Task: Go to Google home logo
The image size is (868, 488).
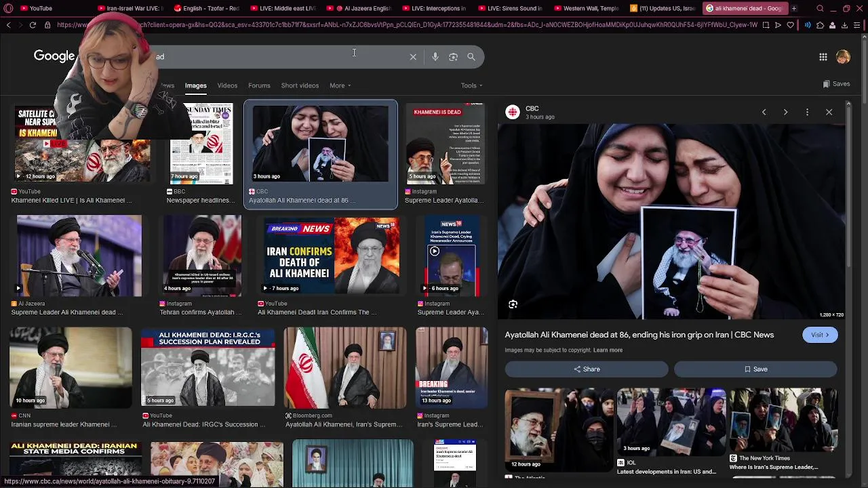Action: tap(54, 56)
